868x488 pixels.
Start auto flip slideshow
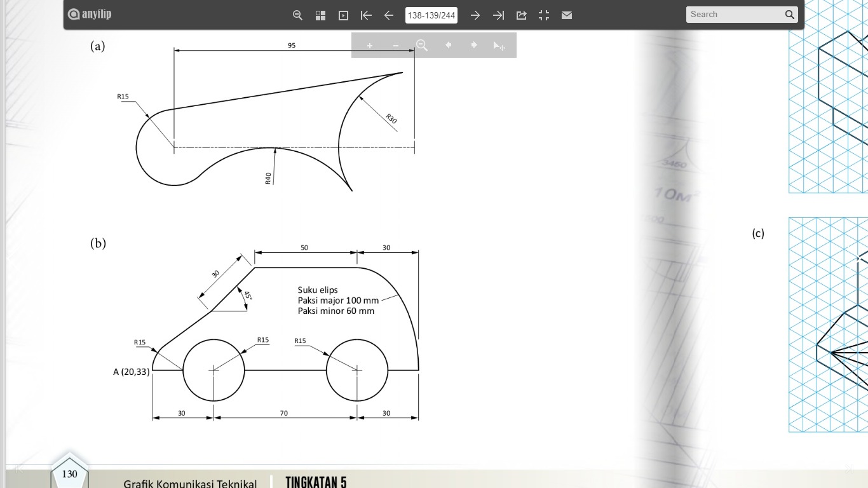click(343, 15)
